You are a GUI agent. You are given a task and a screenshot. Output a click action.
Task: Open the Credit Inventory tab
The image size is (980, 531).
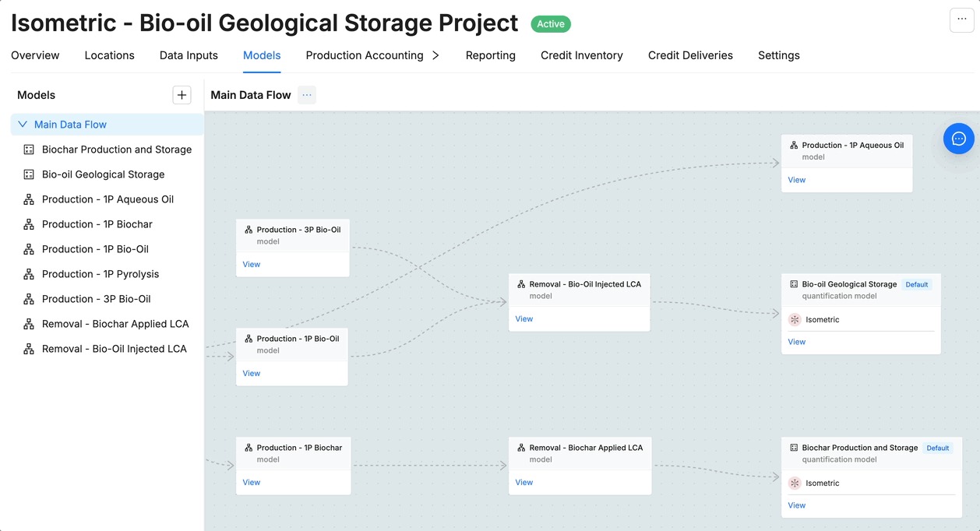(x=581, y=55)
